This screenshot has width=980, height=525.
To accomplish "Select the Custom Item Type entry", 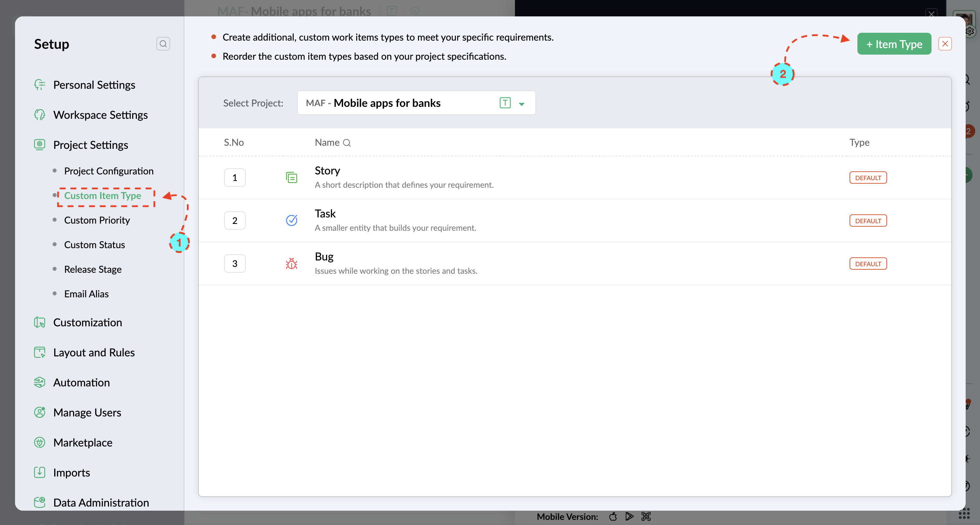I will coord(103,196).
